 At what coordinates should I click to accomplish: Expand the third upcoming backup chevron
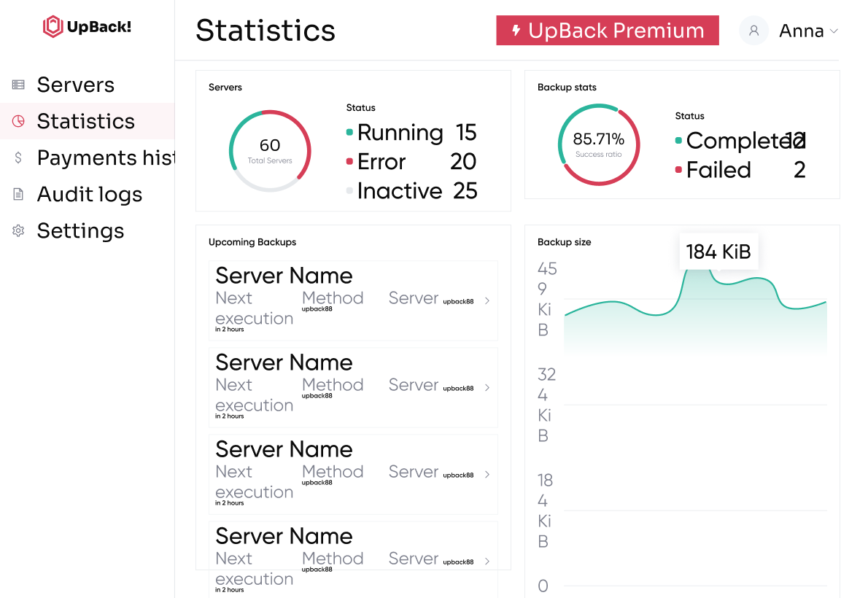tap(487, 474)
